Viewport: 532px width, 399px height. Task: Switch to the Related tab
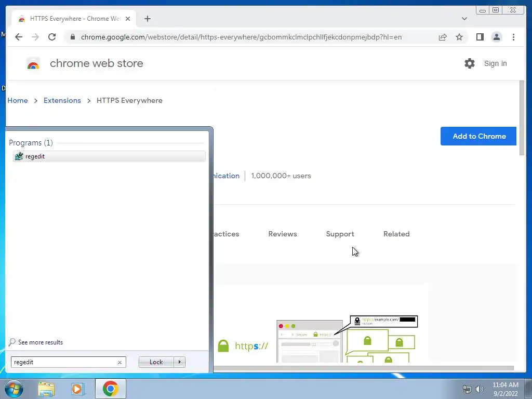[396, 234]
